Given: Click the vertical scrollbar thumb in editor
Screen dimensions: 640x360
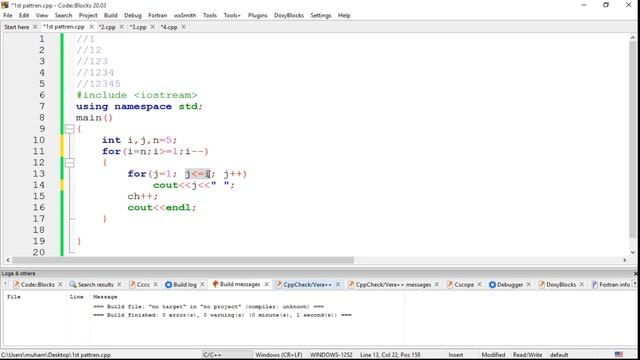Looking at the screenshot, I should pyautogui.click(x=633, y=139).
